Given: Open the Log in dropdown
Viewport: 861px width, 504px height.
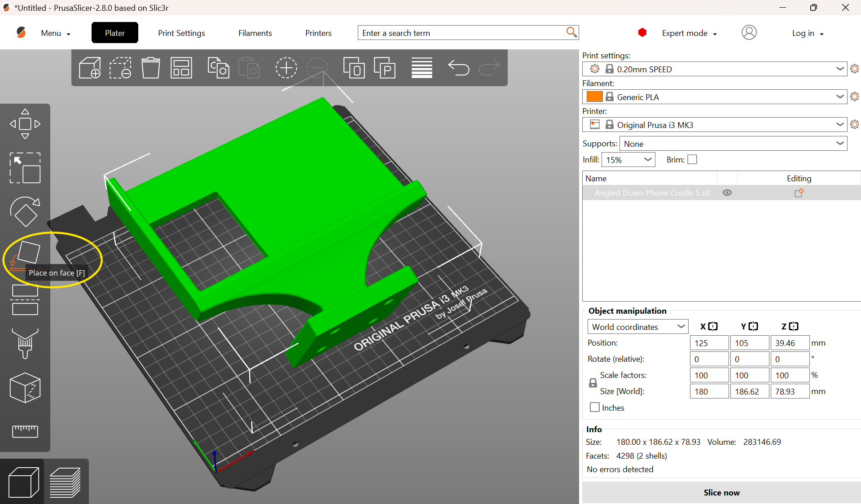Looking at the screenshot, I should tap(808, 33).
